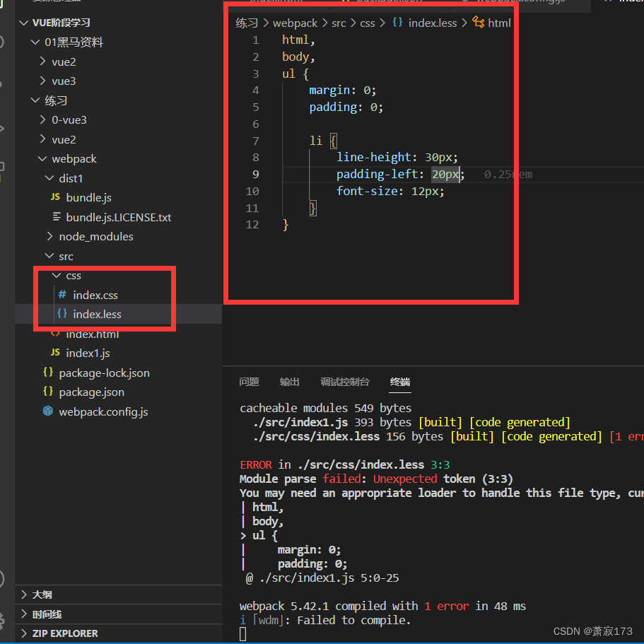Viewport: 644px width, 644px height.
Task: Click index.less in the breadcrumb
Action: point(433,23)
